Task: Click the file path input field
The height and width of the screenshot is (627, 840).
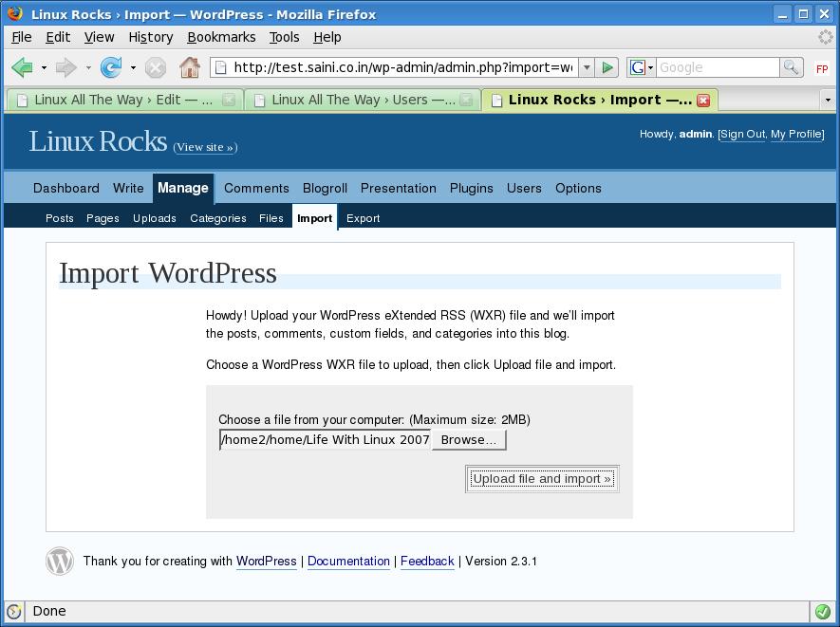Action: [326, 439]
